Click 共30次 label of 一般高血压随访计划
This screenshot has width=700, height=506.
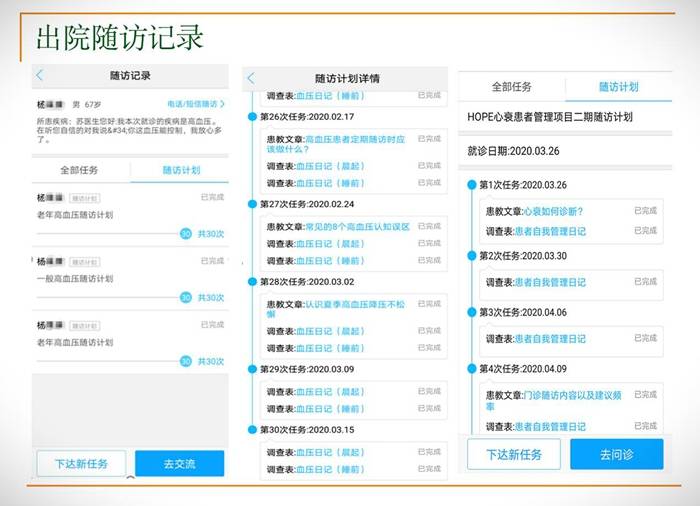[x=211, y=297]
